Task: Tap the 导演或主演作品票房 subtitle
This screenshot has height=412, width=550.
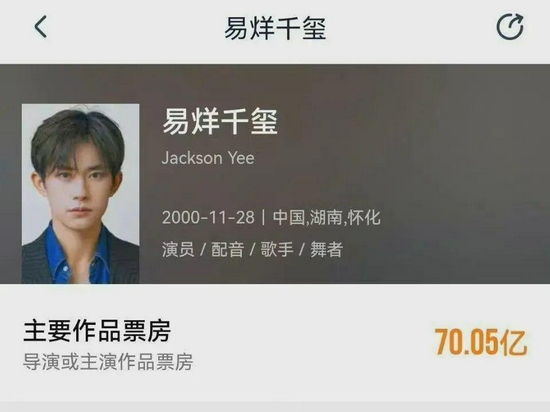Action: (108, 362)
